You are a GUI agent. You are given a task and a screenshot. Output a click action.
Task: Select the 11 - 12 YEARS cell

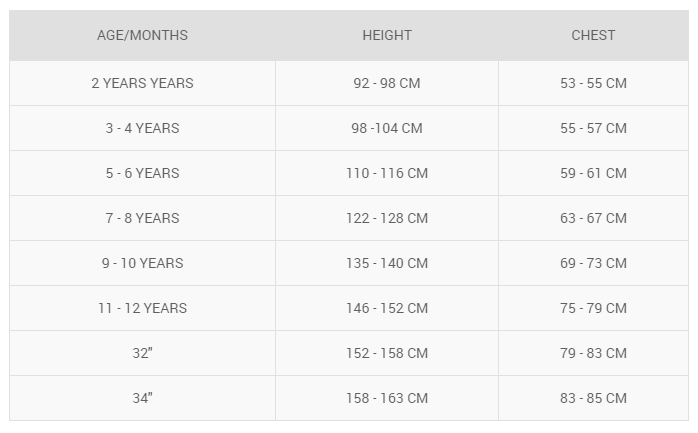pos(142,308)
